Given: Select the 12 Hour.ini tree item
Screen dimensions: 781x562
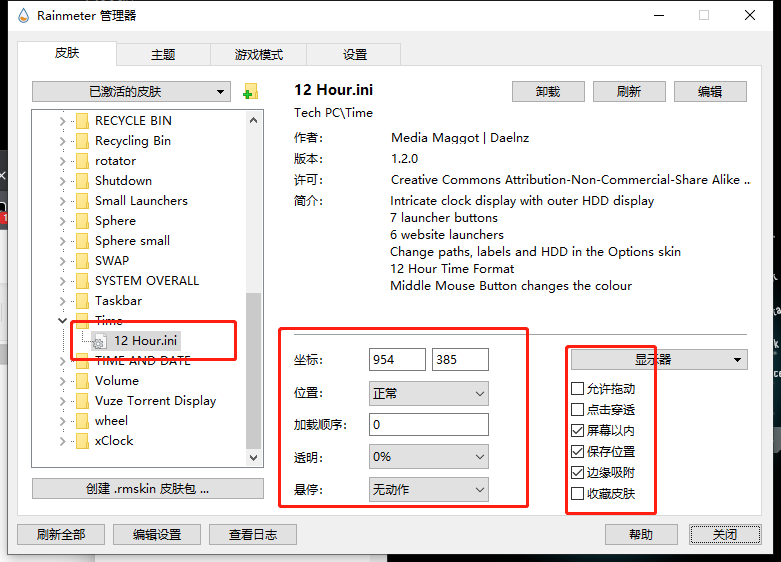Looking at the screenshot, I should [145, 341].
